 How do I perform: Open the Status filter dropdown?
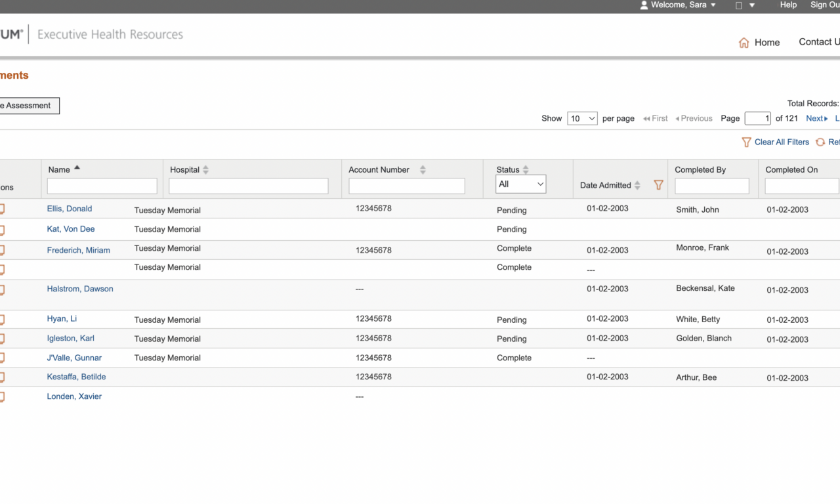520,184
